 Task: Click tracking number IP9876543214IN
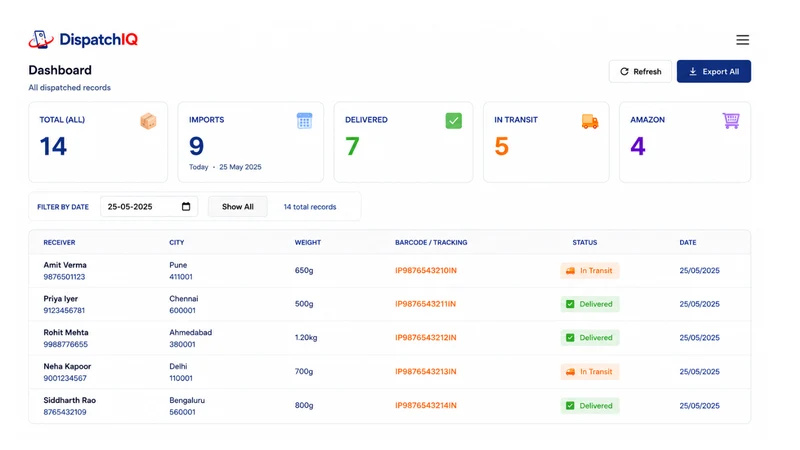[426, 405]
